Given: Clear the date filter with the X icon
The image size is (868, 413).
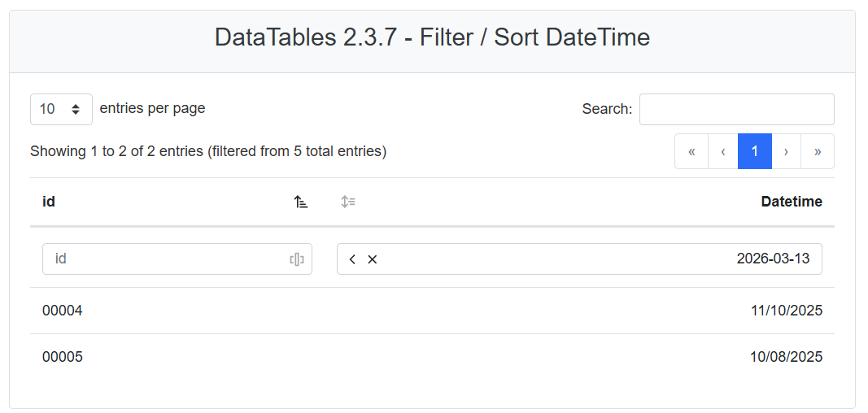Looking at the screenshot, I should 373,259.
